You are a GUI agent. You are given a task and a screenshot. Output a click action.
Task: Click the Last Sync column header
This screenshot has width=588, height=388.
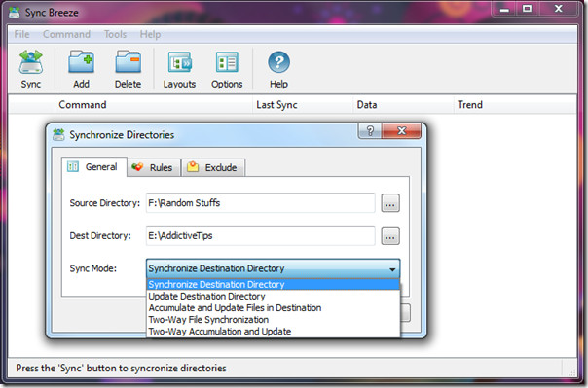303,104
